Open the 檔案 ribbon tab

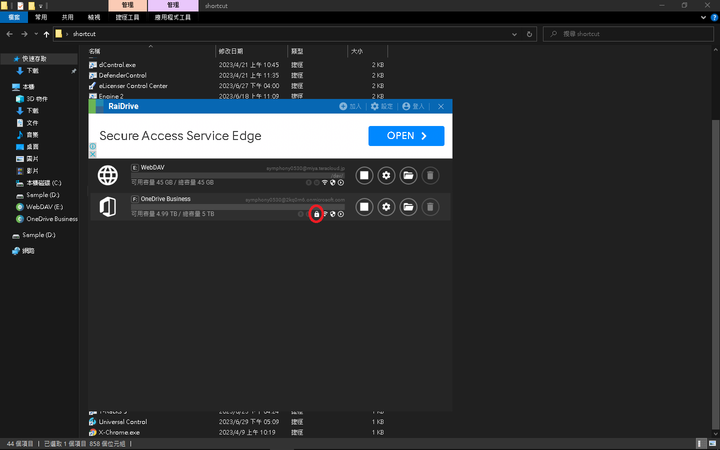click(14, 17)
